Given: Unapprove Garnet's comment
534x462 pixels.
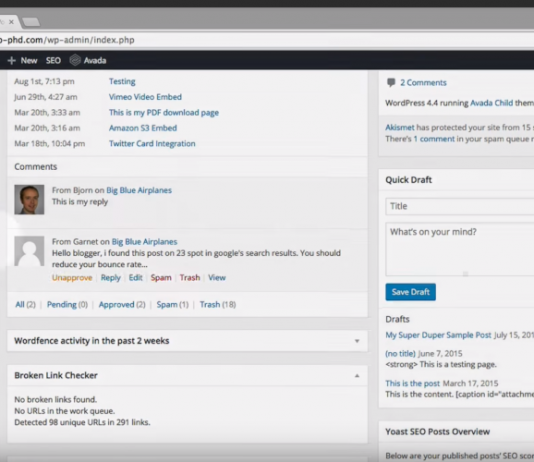Looking at the screenshot, I should pos(72,278).
